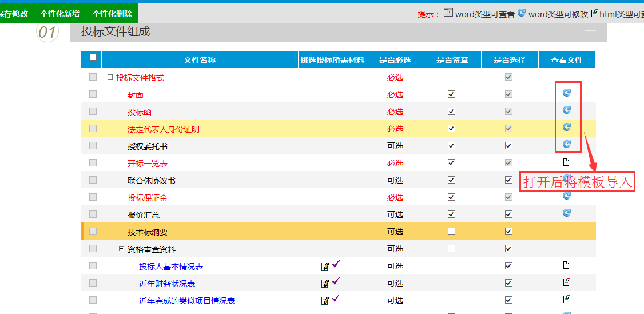The width and height of the screenshot is (644, 314).
Task: Click view-file icon in 投标函 row
Action: [x=567, y=110]
